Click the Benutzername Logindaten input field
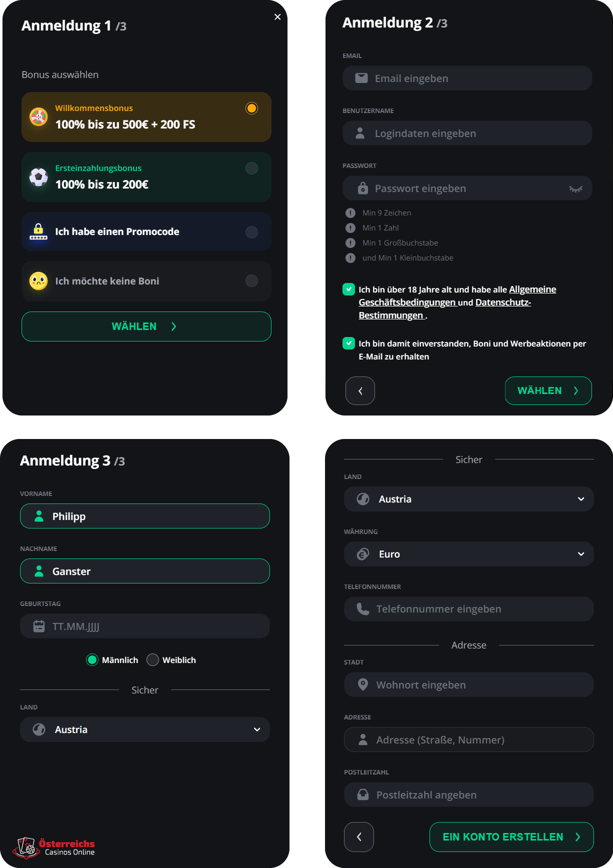Screen dimensions: 613x868 (x=467, y=133)
